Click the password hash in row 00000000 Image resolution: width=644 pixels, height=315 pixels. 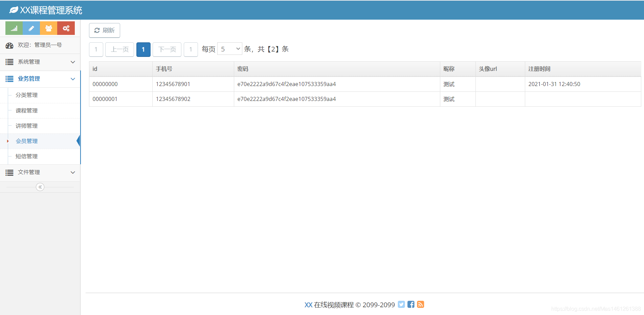click(287, 84)
